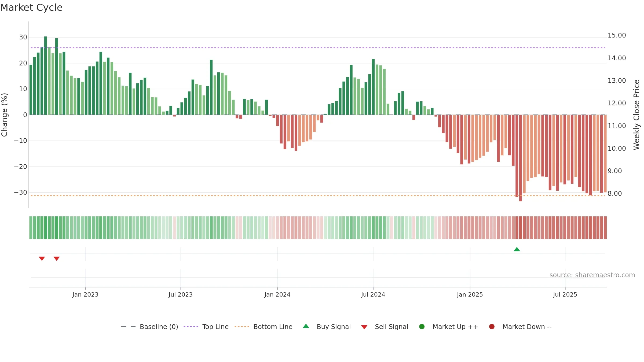Click the red triangle icon in the legend
Viewport: 644px width, 362px height.
pos(364,327)
